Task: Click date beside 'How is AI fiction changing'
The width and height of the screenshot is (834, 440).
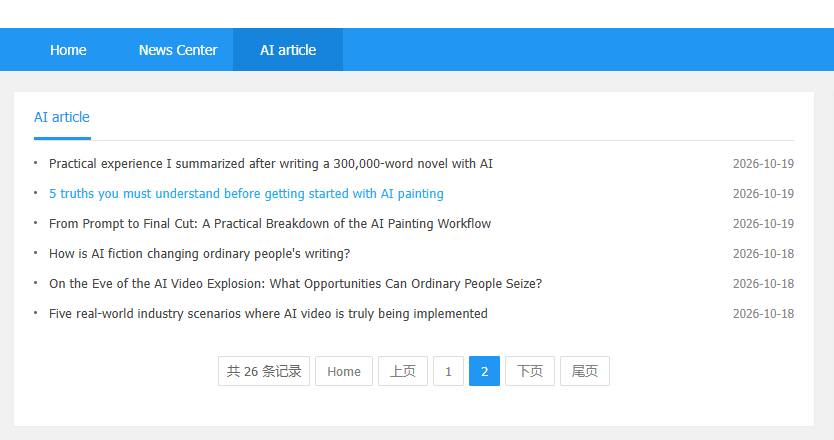Action: (763, 253)
